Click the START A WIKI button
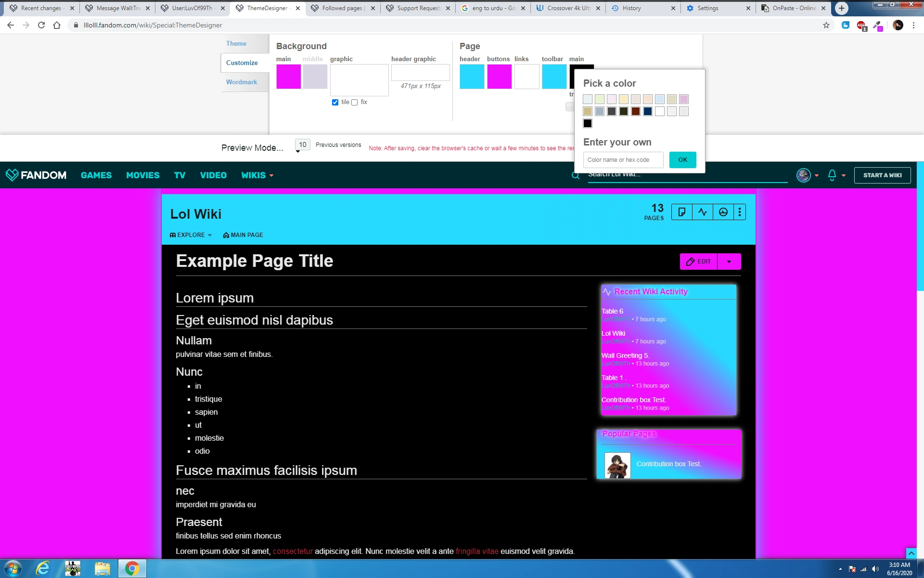This screenshot has width=924, height=578. tap(882, 175)
